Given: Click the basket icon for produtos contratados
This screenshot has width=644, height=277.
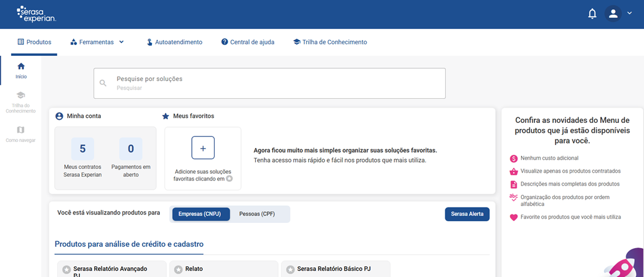Looking at the screenshot, I should click(x=514, y=171).
